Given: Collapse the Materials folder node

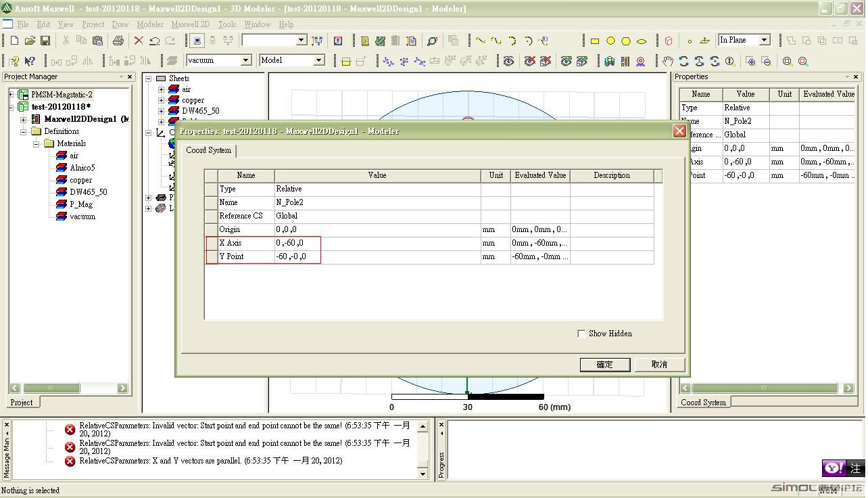Looking at the screenshot, I should click(36, 143).
